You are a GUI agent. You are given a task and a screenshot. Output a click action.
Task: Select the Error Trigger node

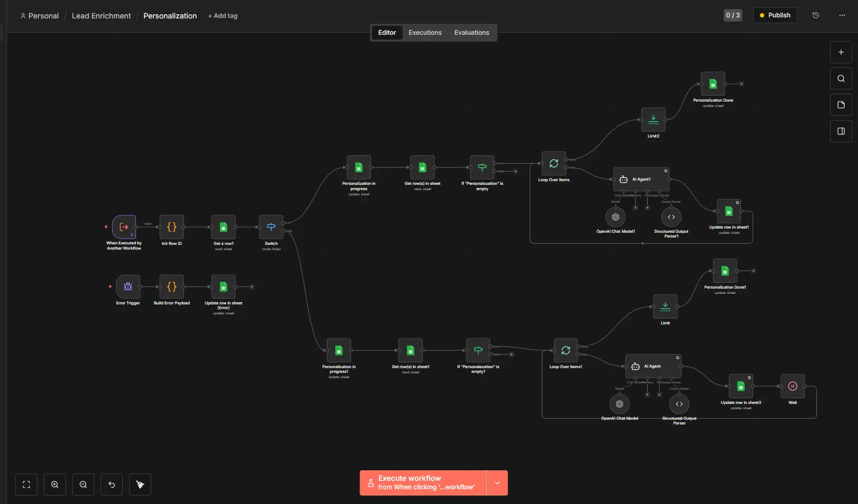(128, 286)
